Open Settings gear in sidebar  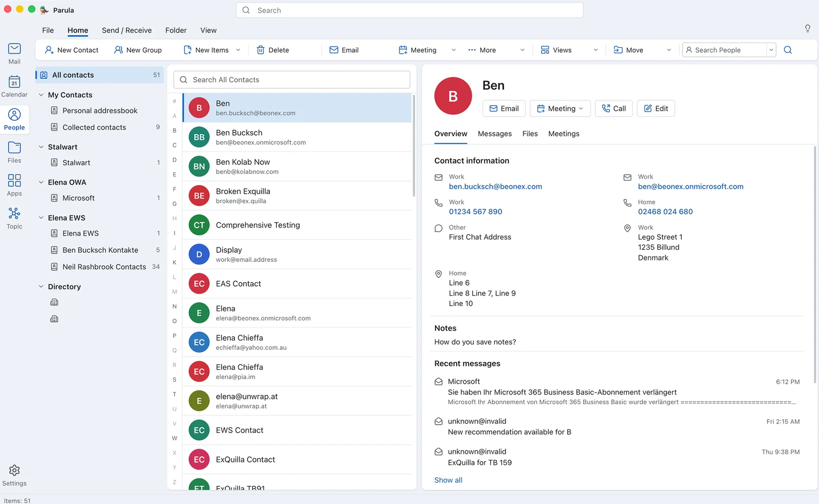pos(14,475)
